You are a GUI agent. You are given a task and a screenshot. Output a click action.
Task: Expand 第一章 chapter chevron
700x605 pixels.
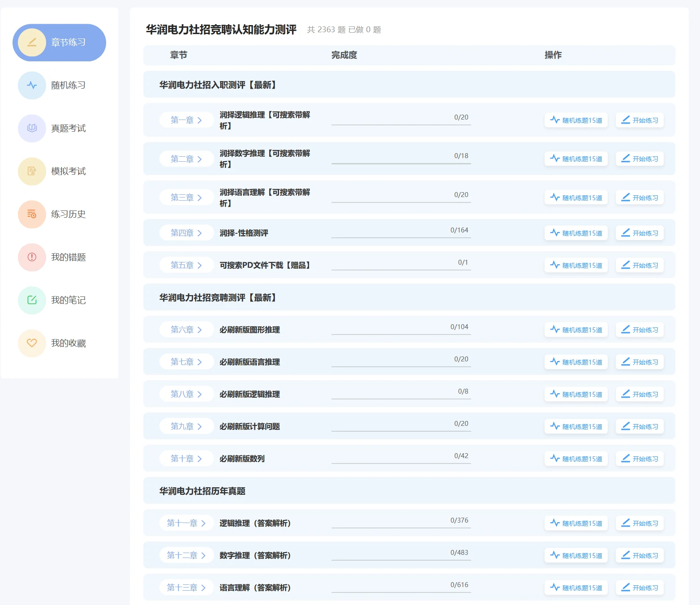pos(199,120)
